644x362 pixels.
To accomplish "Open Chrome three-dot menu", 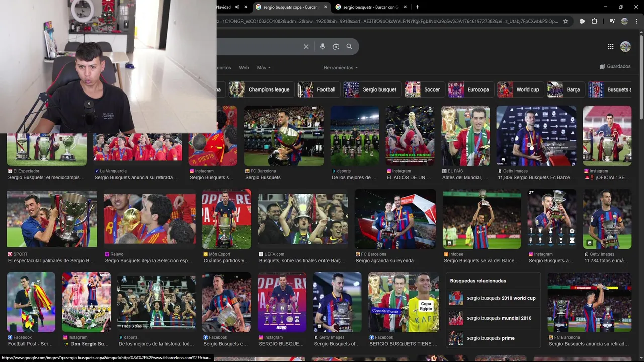I will pos(636,21).
